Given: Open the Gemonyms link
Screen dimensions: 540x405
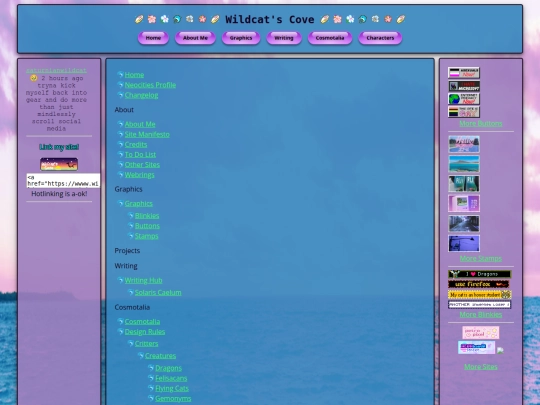Looking at the screenshot, I should (x=173, y=399).
